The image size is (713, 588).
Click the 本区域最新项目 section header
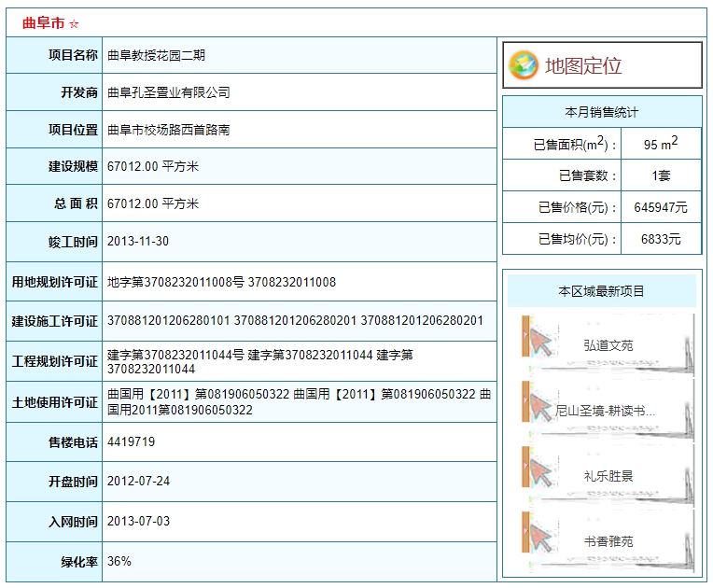[x=602, y=291]
